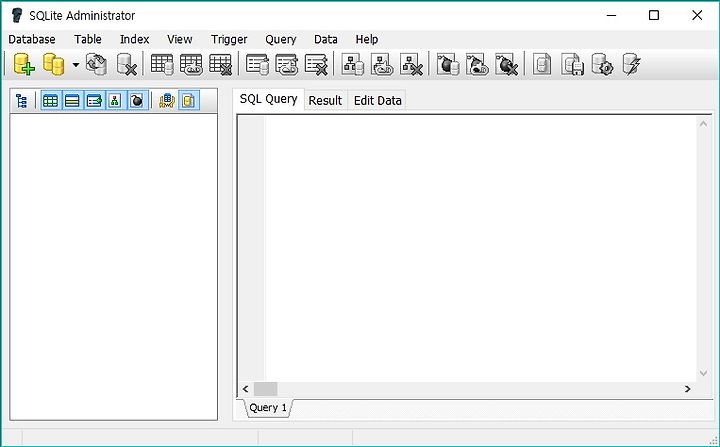720x447 pixels.
Task: Open the Table menu
Action: pos(88,40)
